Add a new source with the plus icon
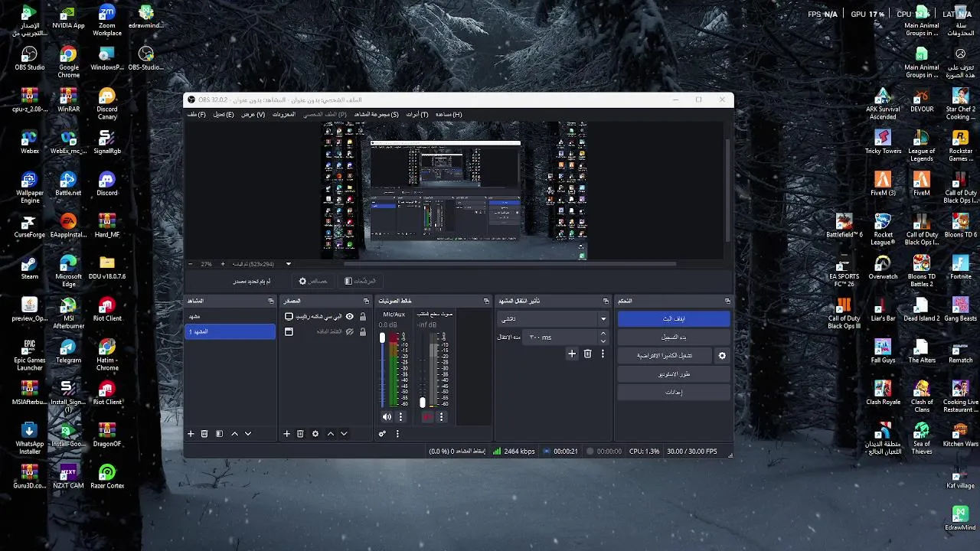Viewport: 980px width, 551px height. [x=286, y=434]
